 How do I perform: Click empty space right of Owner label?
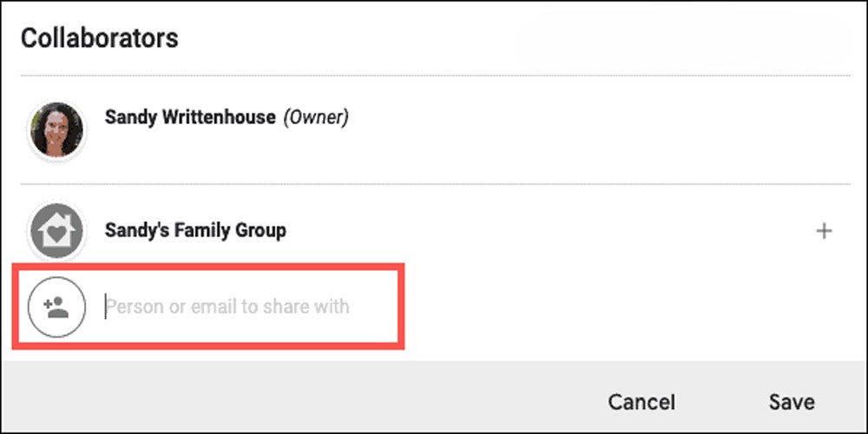click(x=598, y=117)
